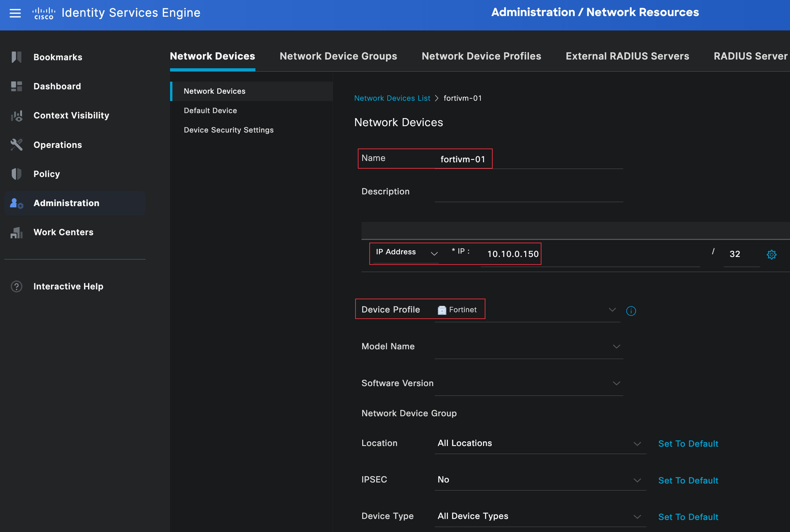Expand the Model Name dropdown

tap(616, 346)
